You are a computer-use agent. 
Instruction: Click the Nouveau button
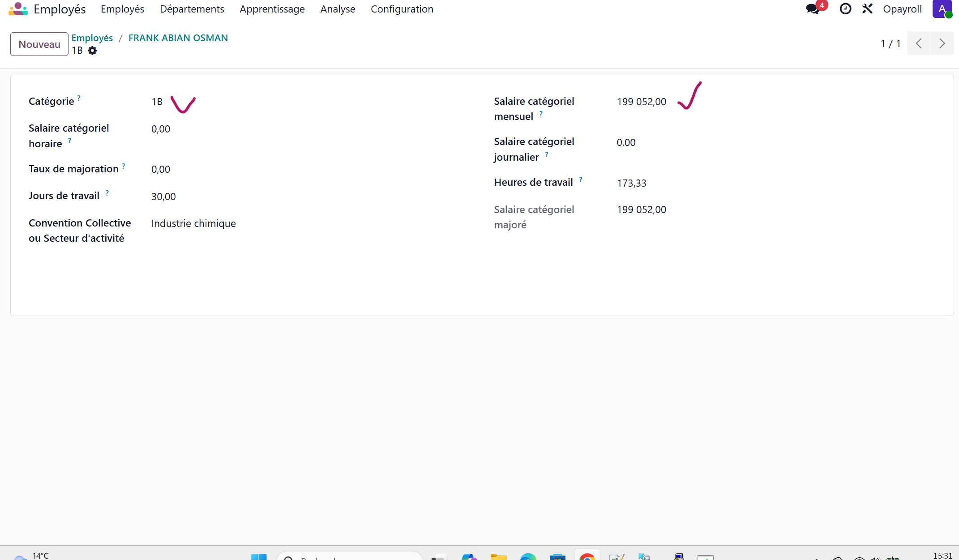(x=39, y=44)
